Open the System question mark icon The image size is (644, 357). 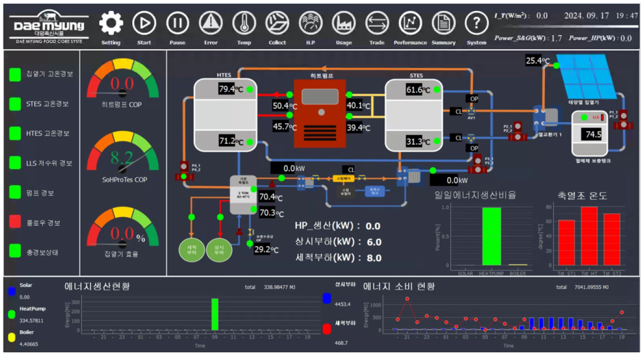(x=477, y=23)
